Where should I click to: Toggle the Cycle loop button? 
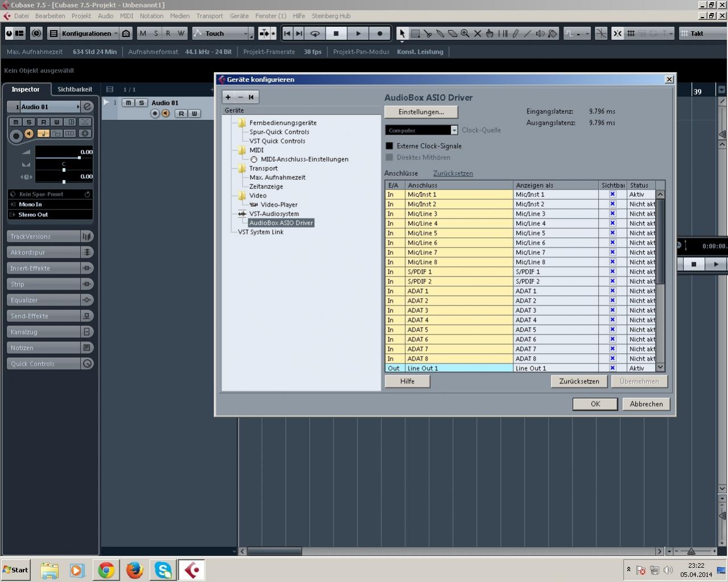315,34
